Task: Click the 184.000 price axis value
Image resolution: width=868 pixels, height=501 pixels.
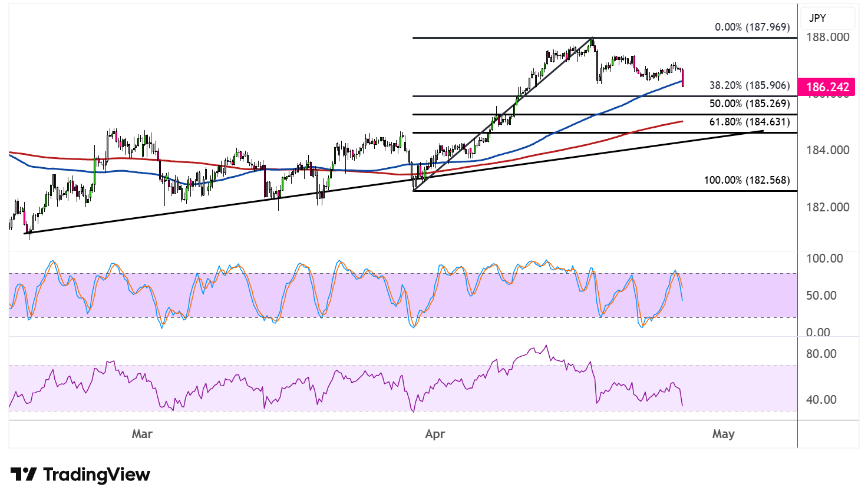Action: click(828, 150)
